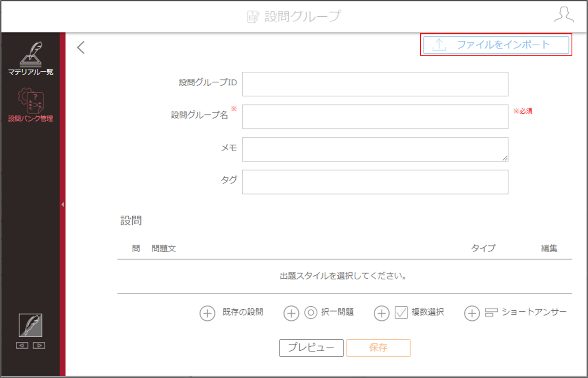Viewport: 588px width, 378px height.
Task: Click the 設問グループ title icon in header
Action: [253, 16]
